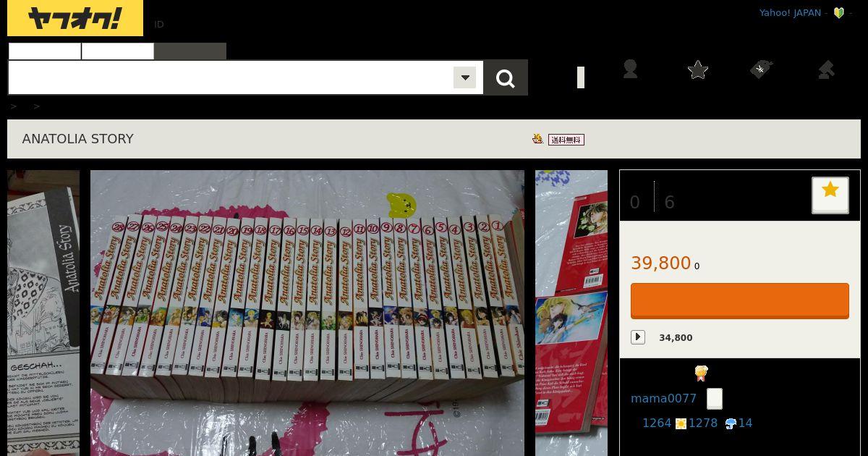The height and width of the screenshot is (456, 868).
Task: Open the 1278 good ratings link
Action: tap(703, 423)
